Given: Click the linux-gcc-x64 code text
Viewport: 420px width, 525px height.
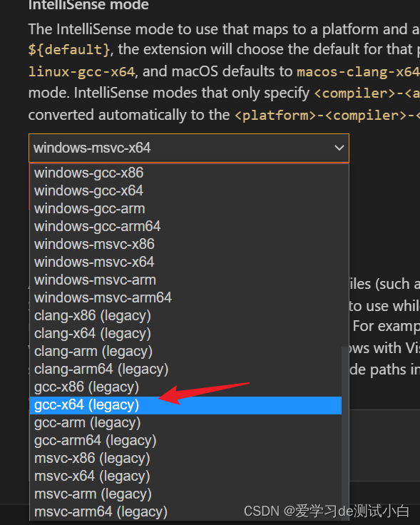Looking at the screenshot, I should tap(81, 71).
